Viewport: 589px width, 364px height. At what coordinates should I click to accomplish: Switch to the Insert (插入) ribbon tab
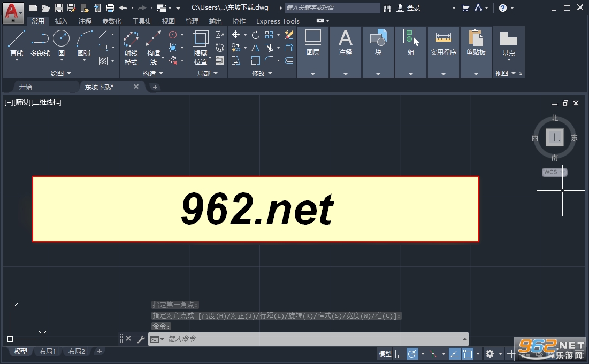(61, 21)
